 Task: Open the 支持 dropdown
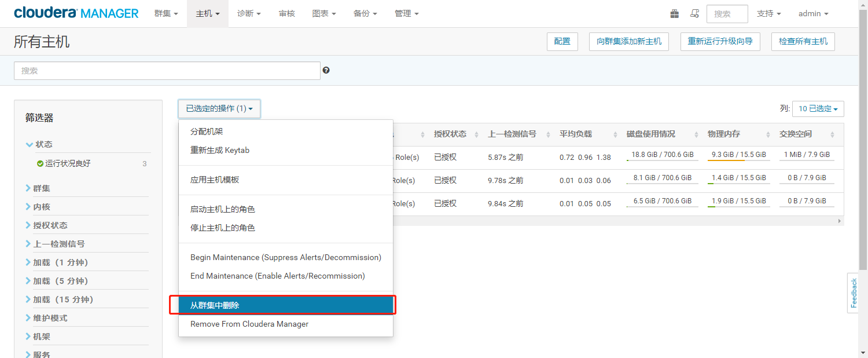769,13
